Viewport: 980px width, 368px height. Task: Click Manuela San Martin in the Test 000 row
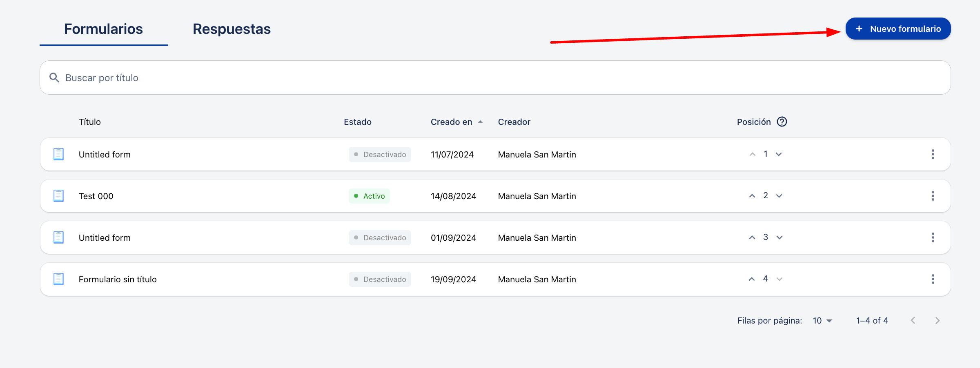(537, 196)
